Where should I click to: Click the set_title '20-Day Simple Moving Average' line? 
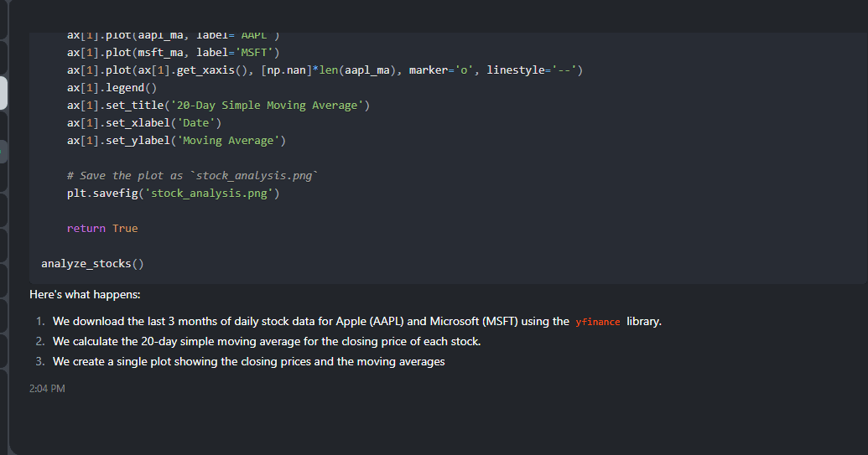tap(218, 105)
